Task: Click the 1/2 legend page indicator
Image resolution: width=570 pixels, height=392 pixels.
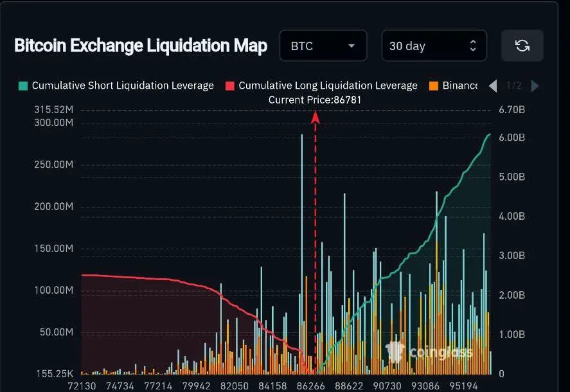Action: (x=514, y=86)
